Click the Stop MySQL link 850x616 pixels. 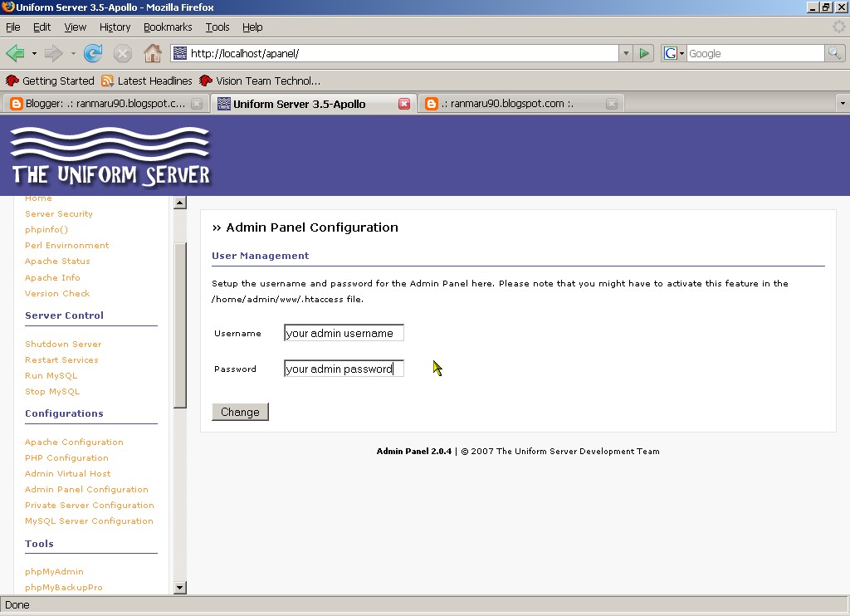tap(52, 391)
